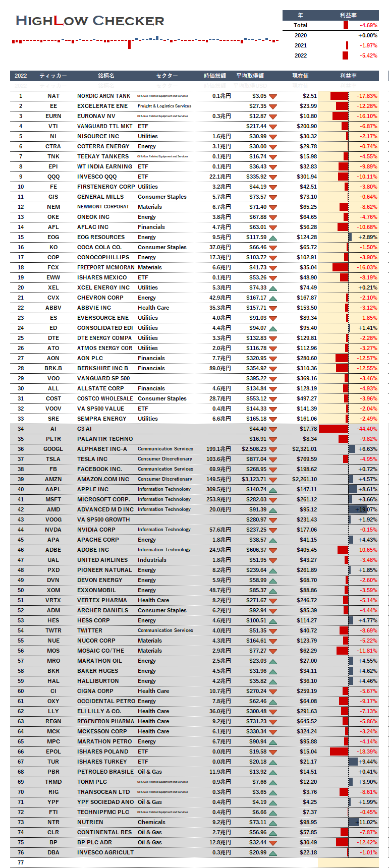
Task: Click the red down triangle in FCX row
Action: tap(273, 268)
